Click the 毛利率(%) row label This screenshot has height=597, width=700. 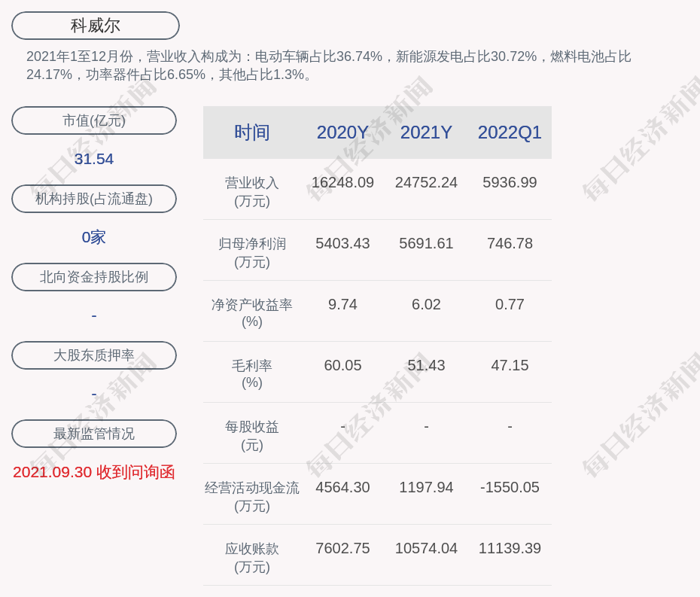point(252,374)
